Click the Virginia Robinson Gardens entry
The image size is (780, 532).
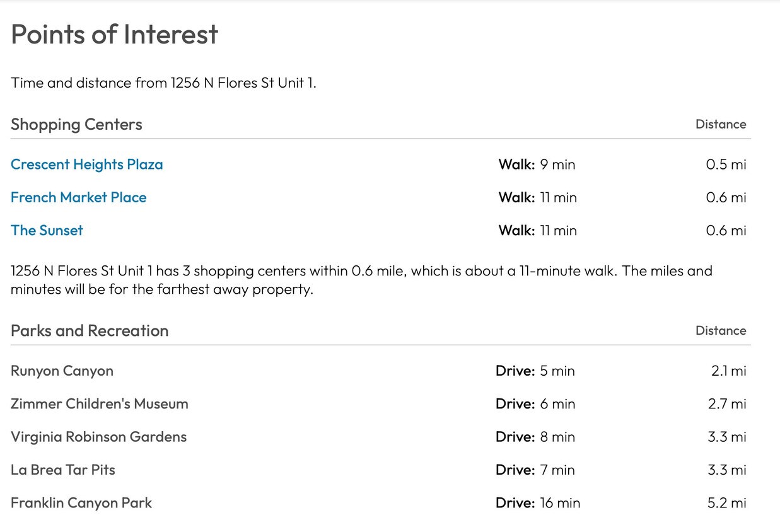[x=98, y=437]
